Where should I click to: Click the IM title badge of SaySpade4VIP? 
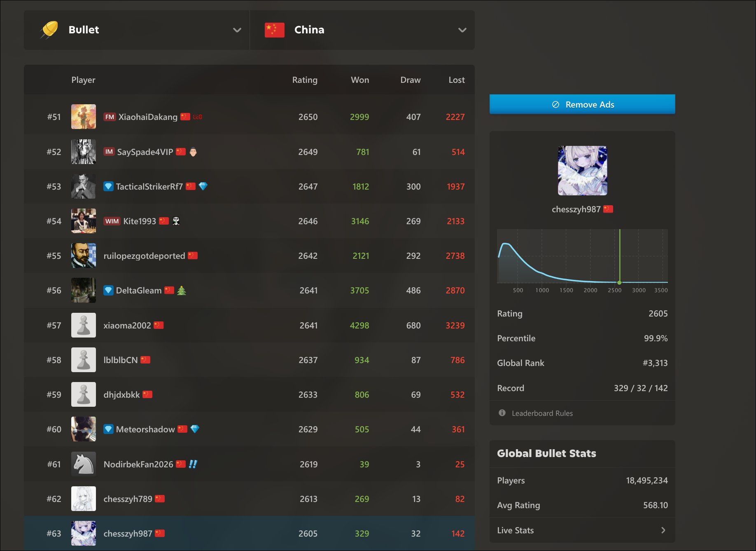tap(109, 152)
